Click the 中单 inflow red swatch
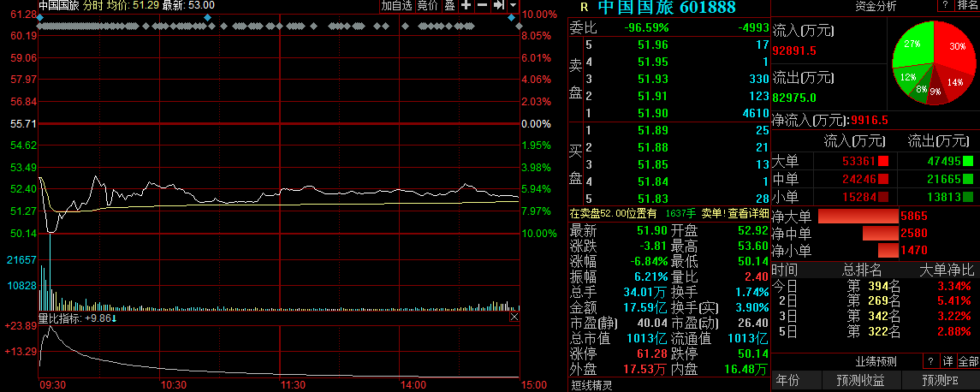 coord(883,180)
